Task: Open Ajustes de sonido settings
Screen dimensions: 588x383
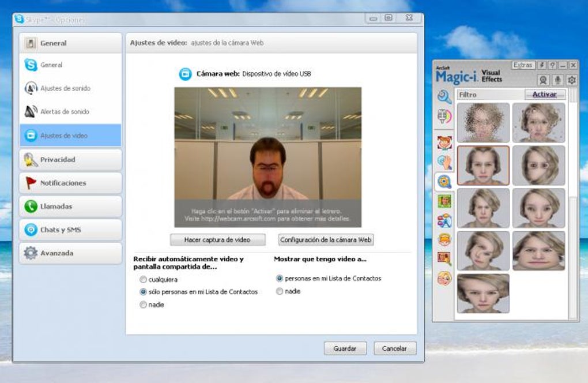Action: 70,88
